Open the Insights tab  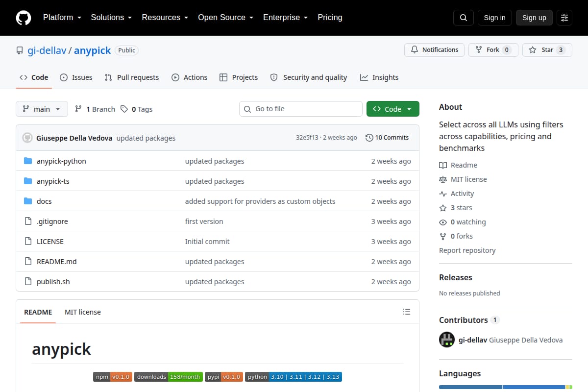pyautogui.click(x=379, y=77)
